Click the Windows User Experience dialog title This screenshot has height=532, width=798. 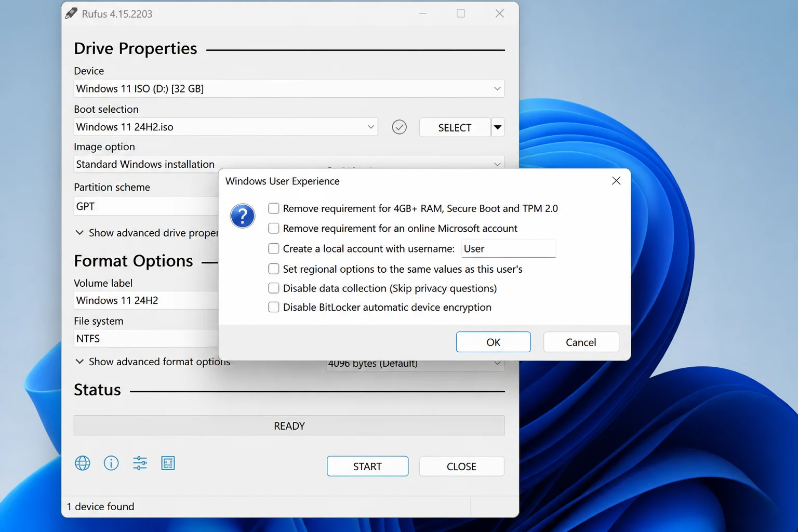click(x=283, y=181)
